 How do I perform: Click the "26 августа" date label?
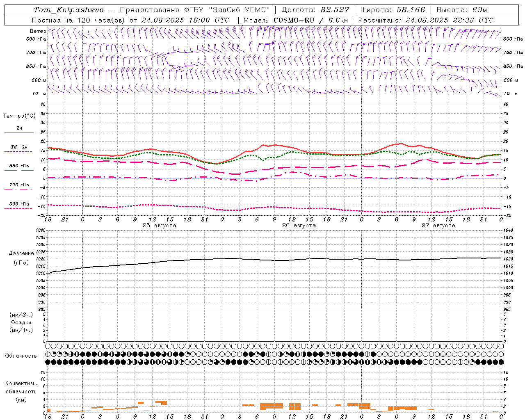click(x=299, y=226)
